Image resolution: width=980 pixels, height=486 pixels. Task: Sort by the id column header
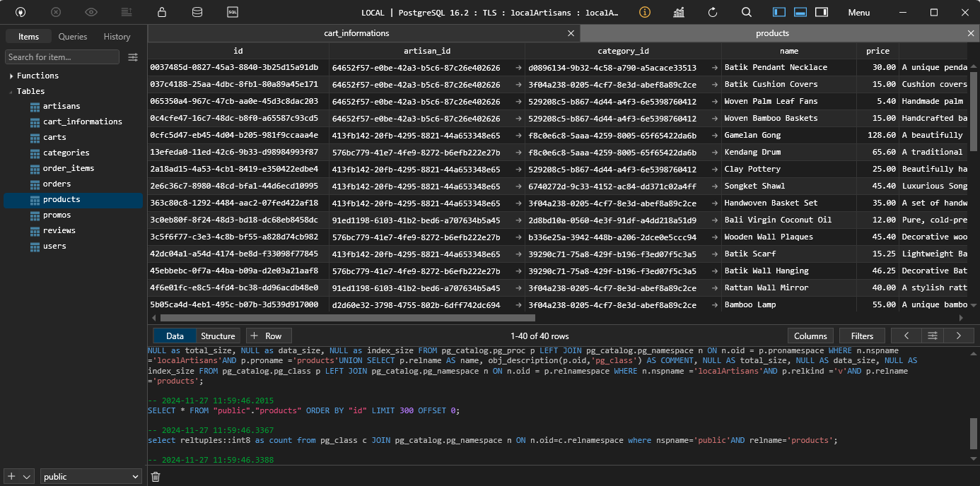238,51
